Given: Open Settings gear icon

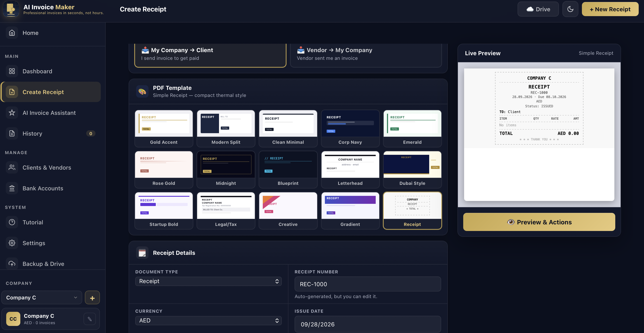Looking at the screenshot, I should click(x=12, y=243).
